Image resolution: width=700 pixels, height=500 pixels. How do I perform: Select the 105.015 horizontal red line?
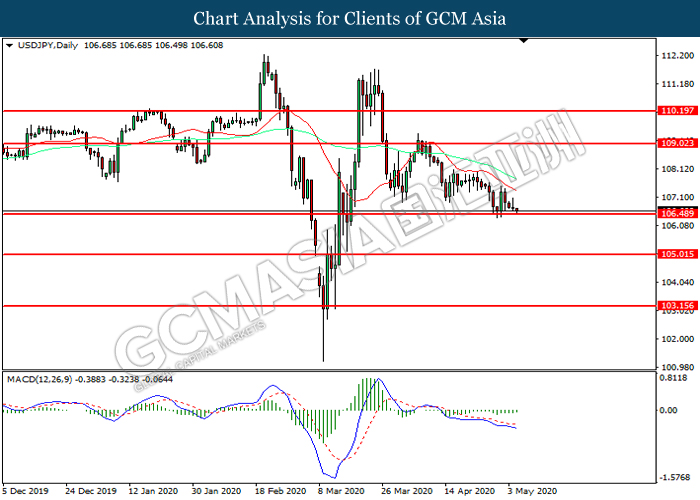pos(329,254)
